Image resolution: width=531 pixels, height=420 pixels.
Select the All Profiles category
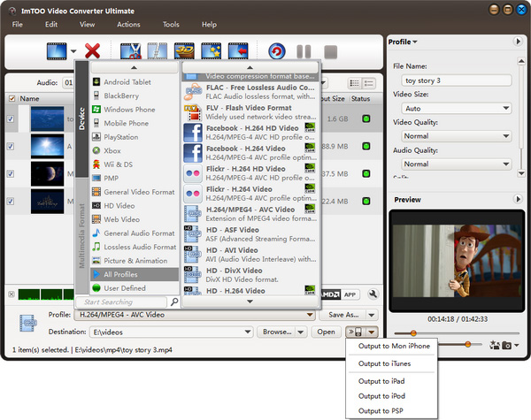(x=135, y=274)
